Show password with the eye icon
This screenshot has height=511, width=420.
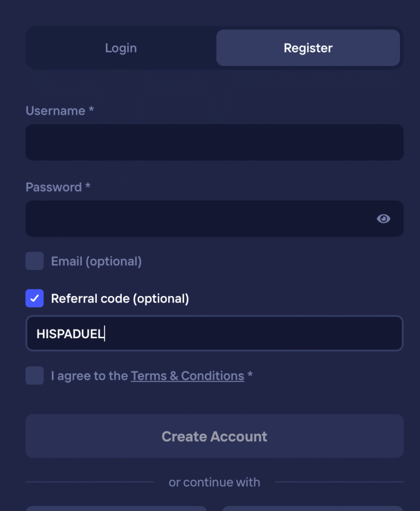pyautogui.click(x=383, y=219)
